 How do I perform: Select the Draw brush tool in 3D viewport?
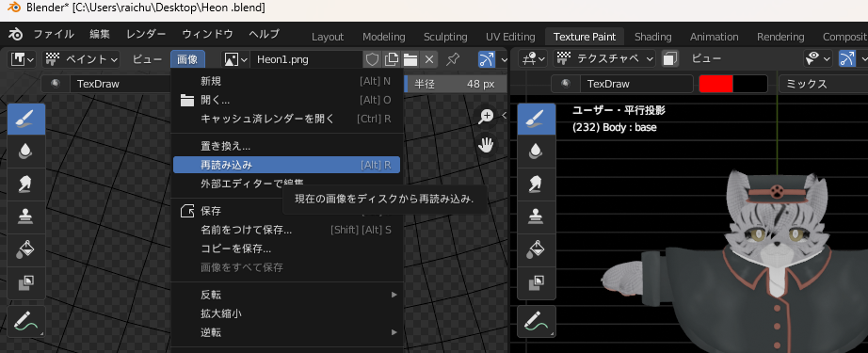(537, 119)
